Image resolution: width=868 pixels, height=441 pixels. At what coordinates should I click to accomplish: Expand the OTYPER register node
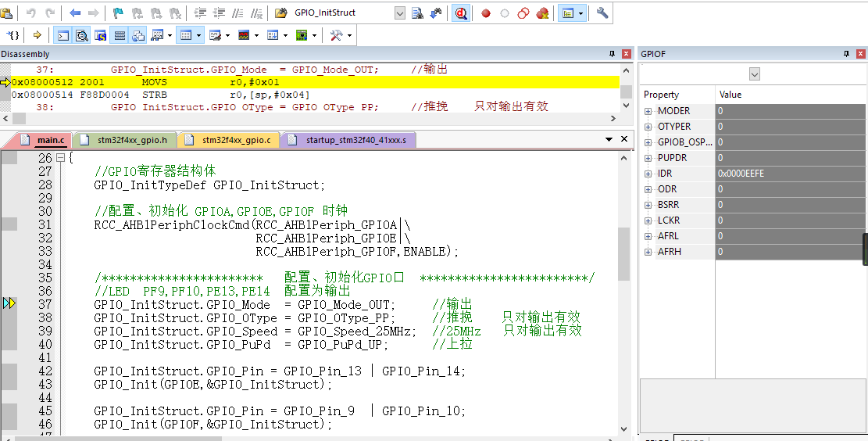[x=648, y=127]
